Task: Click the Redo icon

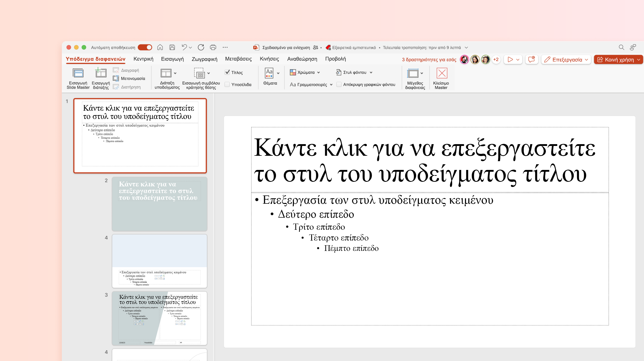Action: 201,47
